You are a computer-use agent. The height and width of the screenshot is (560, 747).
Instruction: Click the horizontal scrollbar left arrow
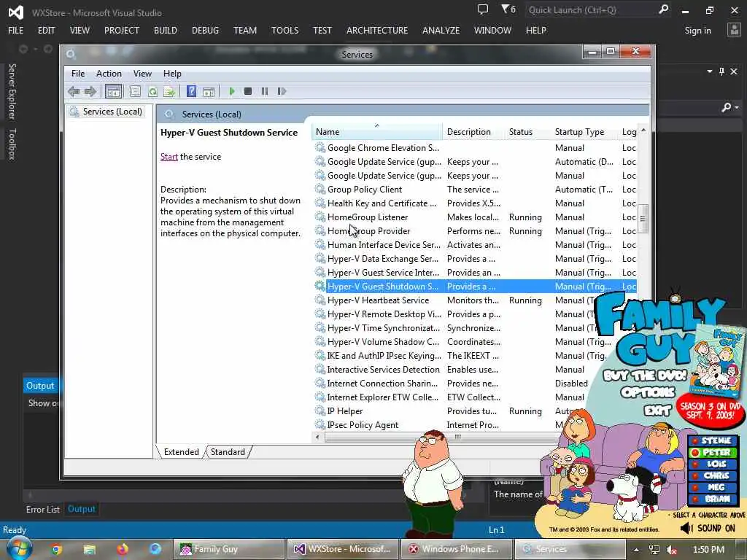318,437
